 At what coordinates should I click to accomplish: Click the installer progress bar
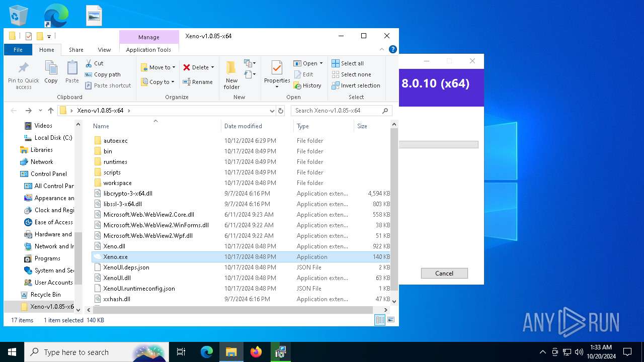438,144
